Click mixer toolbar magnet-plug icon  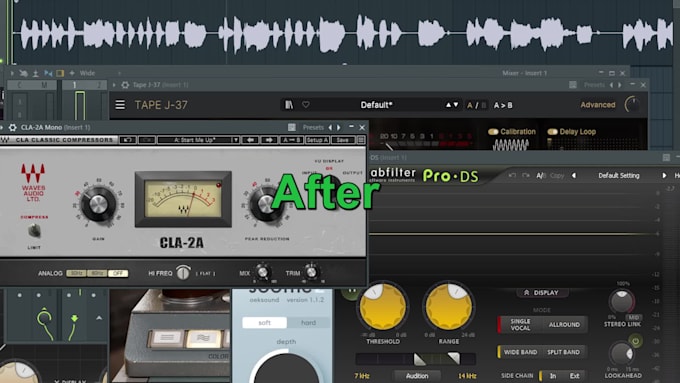[23, 73]
